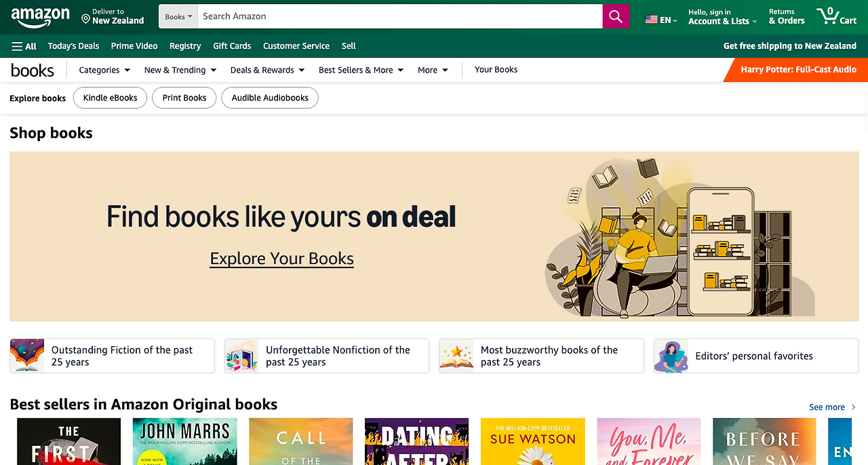Open Gift Cards
Viewport: 868px width, 465px height.
tap(232, 46)
